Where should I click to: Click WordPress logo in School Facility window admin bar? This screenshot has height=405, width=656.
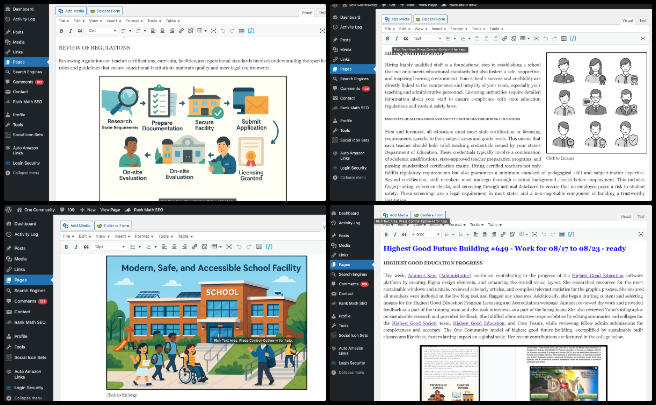click(9, 210)
